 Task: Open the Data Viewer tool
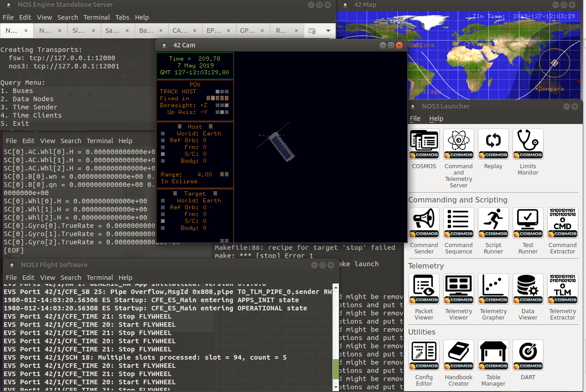point(528,289)
